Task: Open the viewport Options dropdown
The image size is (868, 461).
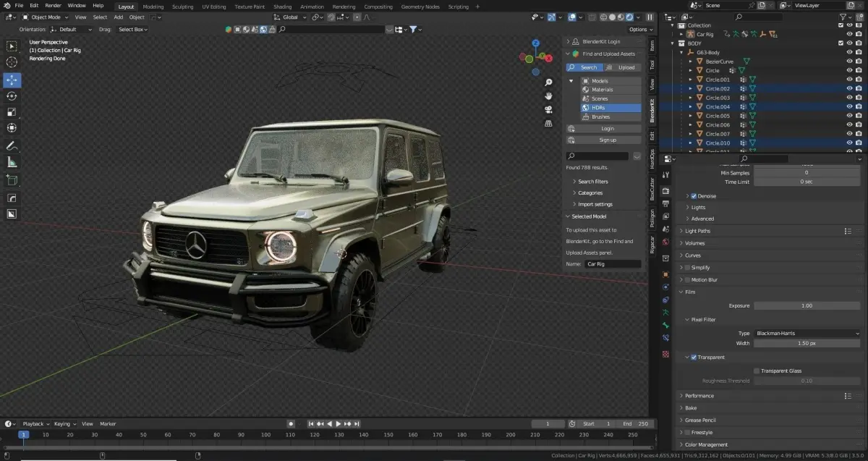Action: (x=639, y=30)
